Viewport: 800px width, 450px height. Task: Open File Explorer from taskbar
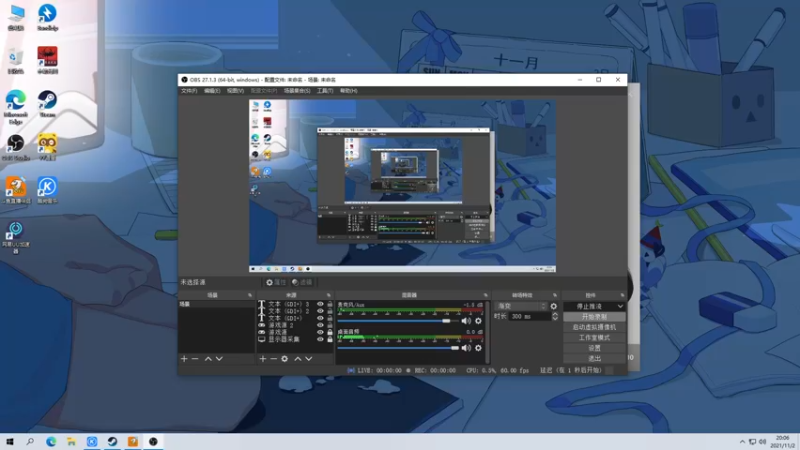[71, 441]
